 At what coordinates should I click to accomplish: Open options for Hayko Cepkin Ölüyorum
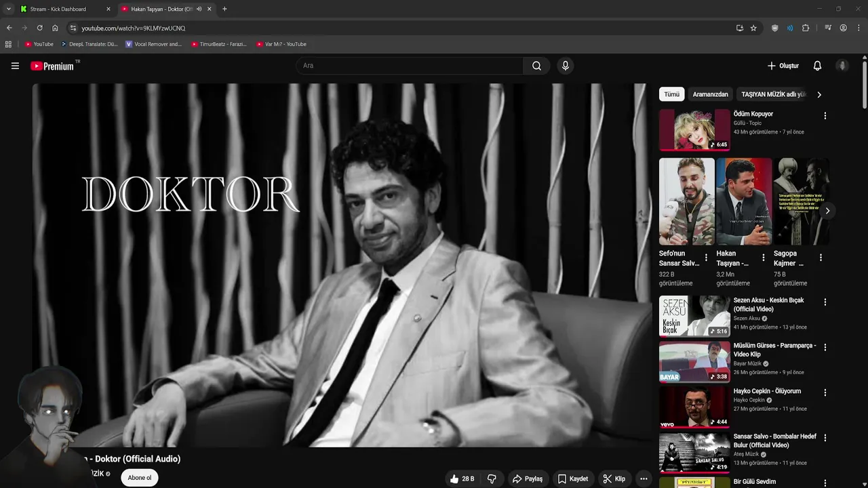pos(825,392)
